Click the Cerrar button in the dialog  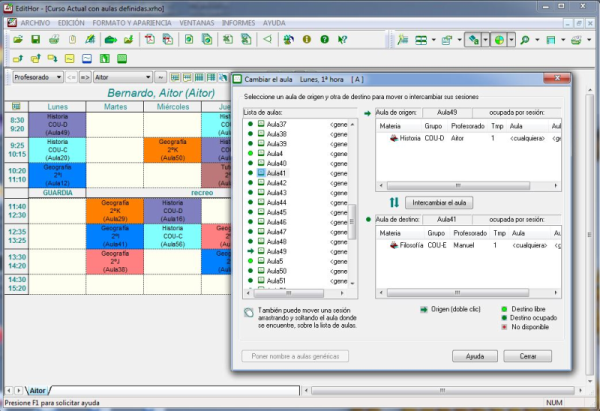(x=527, y=356)
